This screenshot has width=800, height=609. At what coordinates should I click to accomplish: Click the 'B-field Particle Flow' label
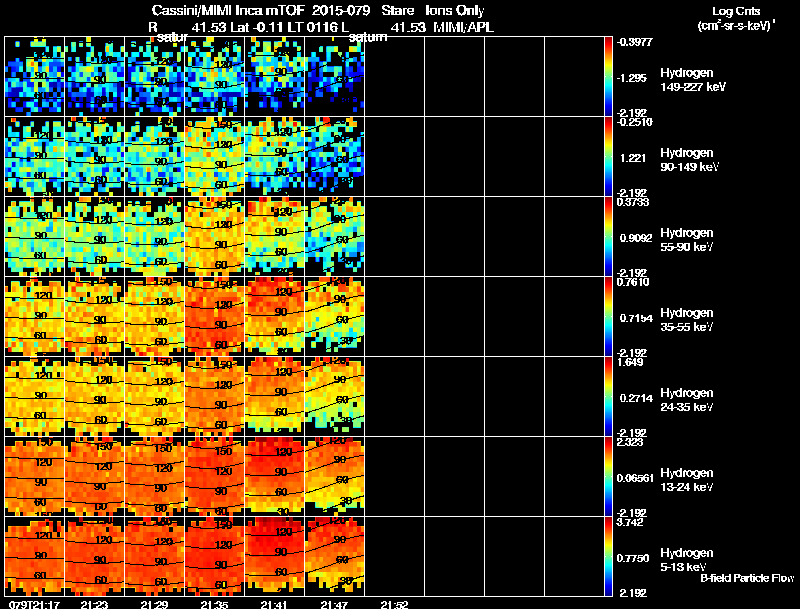coord(747,578)
